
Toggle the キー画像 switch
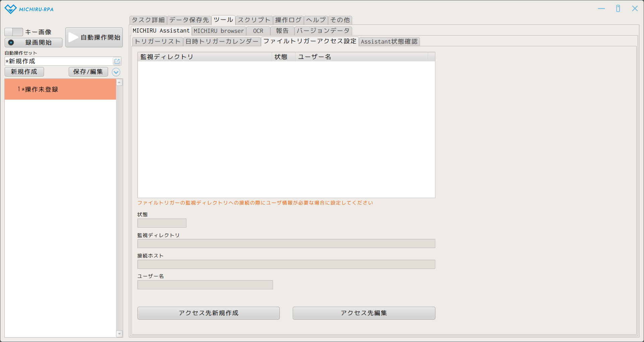tap(14, 32)
